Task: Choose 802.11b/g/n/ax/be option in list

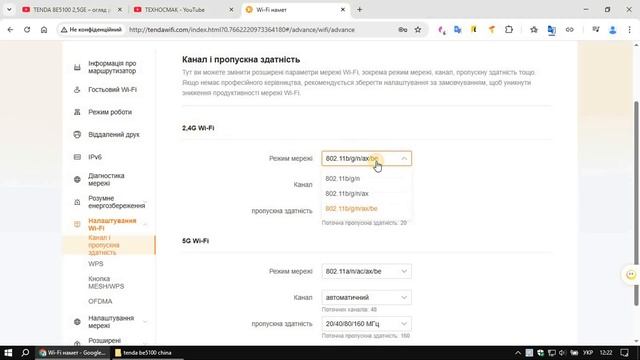Action: [x=366, y=209]
